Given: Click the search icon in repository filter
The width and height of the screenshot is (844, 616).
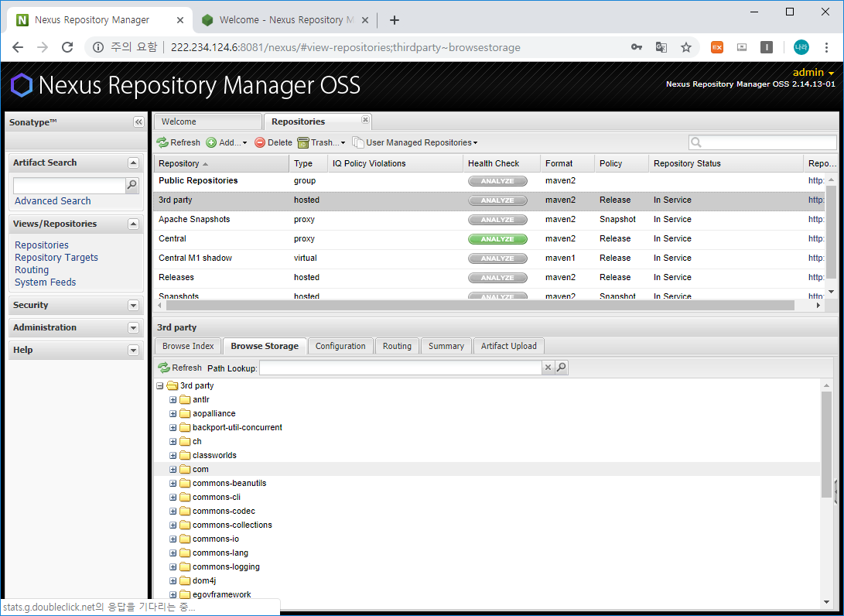Looking at the screenshot, I should 696,142.
